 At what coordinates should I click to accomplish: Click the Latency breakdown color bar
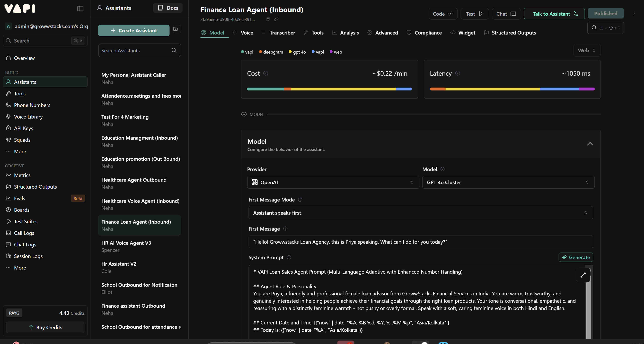click(x=512, y=89)
